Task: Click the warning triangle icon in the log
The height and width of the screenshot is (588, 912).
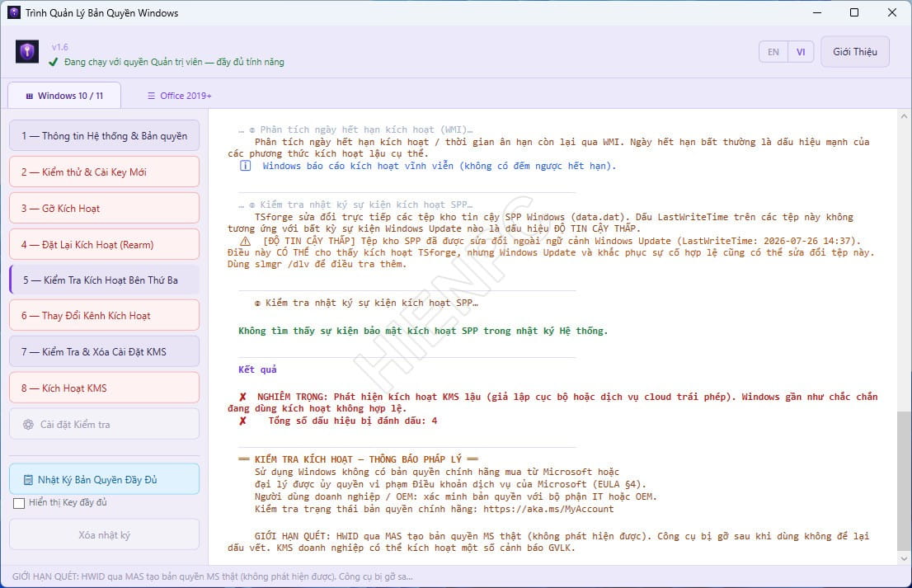Action: (246, 241)
